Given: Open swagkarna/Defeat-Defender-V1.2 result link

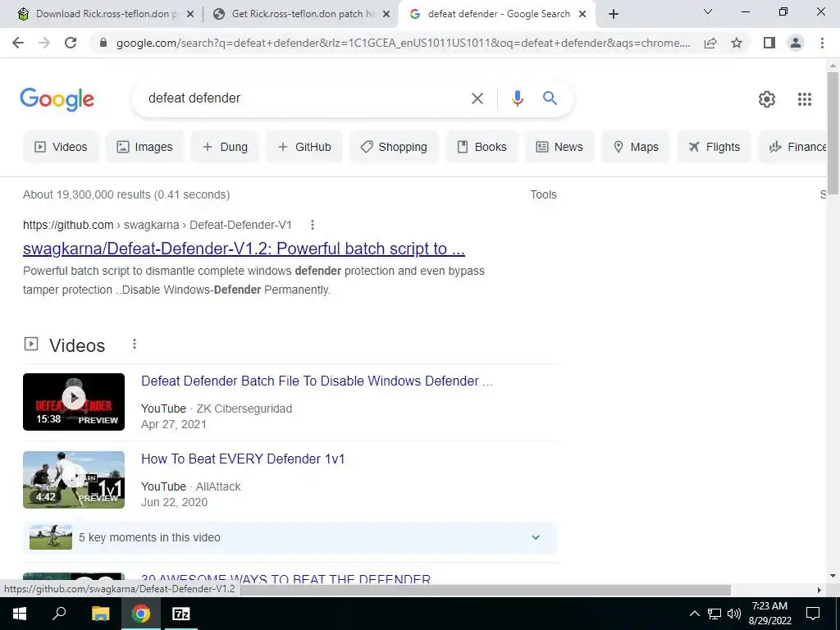Looking at the screenshot, I should pos(244,249).
